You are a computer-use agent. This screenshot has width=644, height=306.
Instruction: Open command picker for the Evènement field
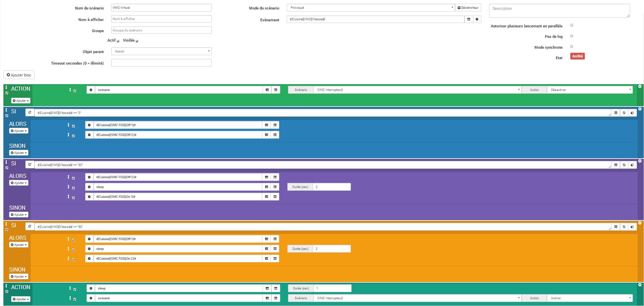click(x=469, y=19)
